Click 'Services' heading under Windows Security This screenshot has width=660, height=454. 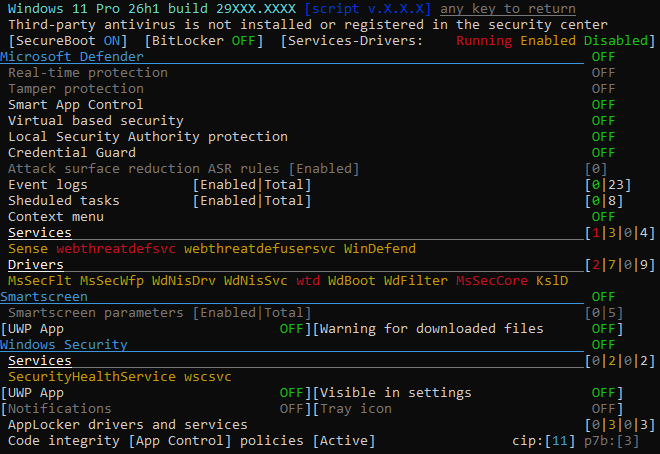[40, 361]
